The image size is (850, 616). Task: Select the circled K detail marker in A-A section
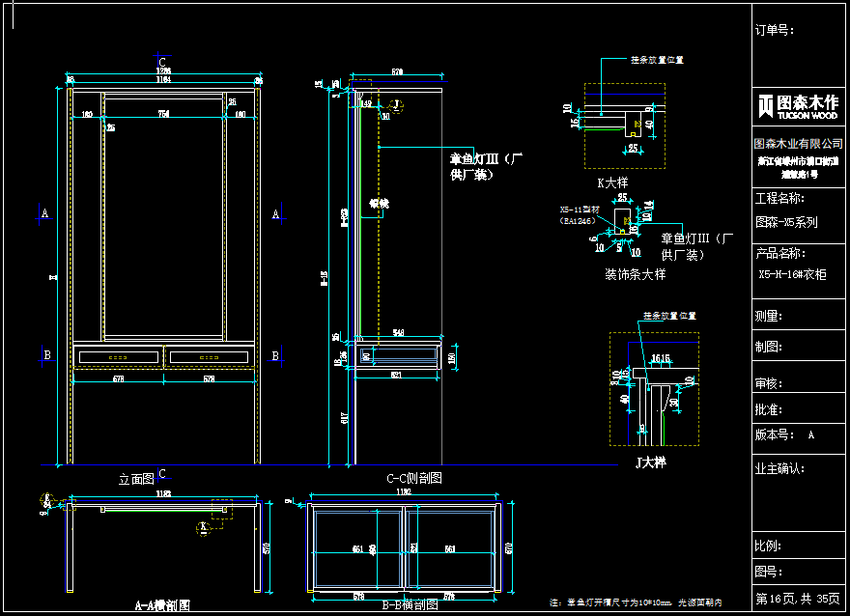(203, 527)
